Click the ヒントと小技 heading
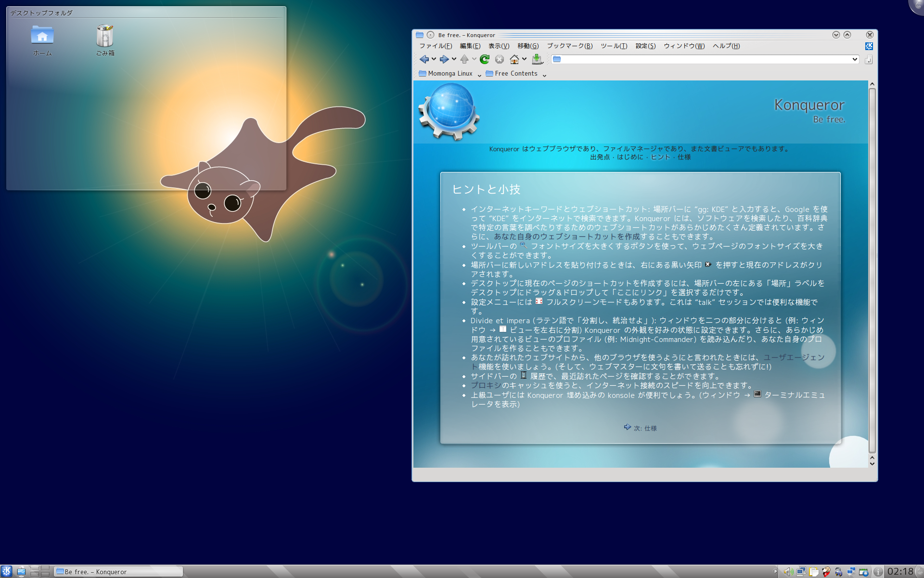The height and width of the screenshot is (578, 924). click(486, 189)
